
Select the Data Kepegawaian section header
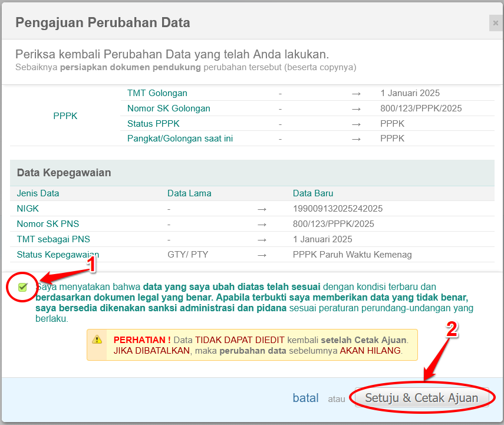pos(64,173)
